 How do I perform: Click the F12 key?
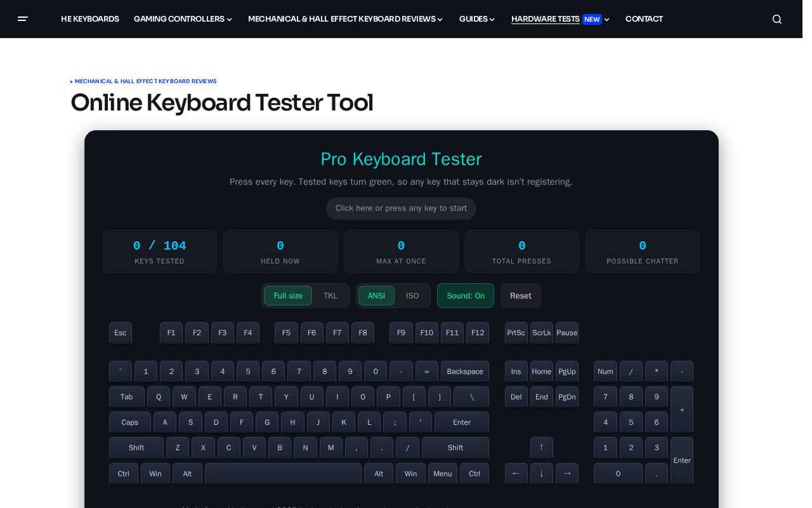click(478, 333)
